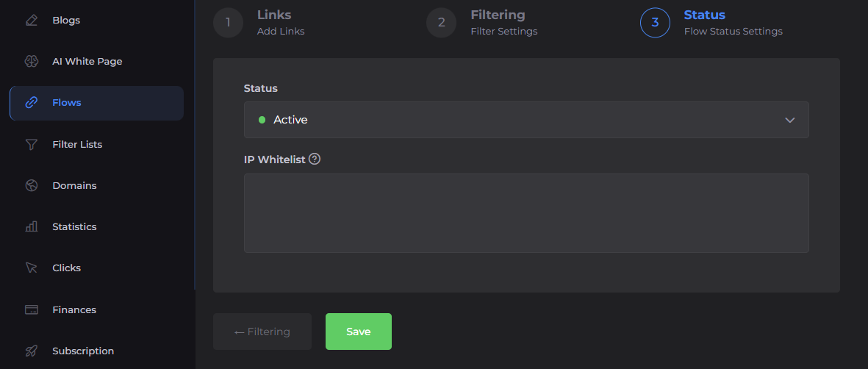The width and height of the screenshot is (868, 369).
Task: Click the AI White Page brain icon
Action: (x=31, y=62)
